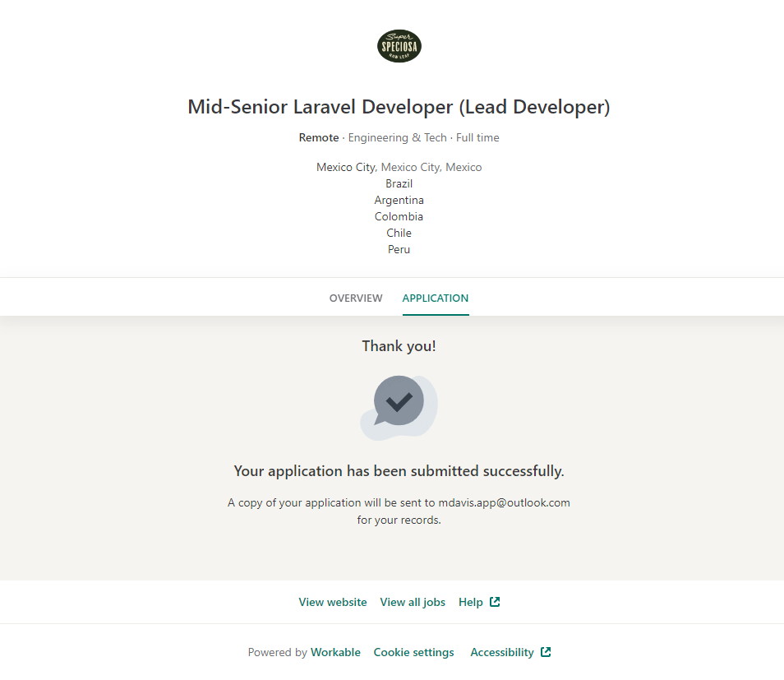Viewport: 784px width, 680px height.
Task: Click the Mexico City location line
Action: tap(399, 167)
